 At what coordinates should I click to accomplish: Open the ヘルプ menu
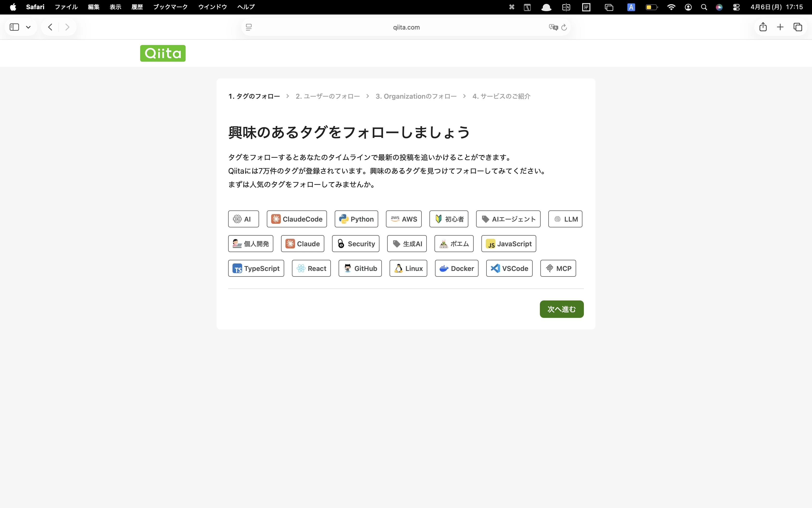click(x=246, y=7)
